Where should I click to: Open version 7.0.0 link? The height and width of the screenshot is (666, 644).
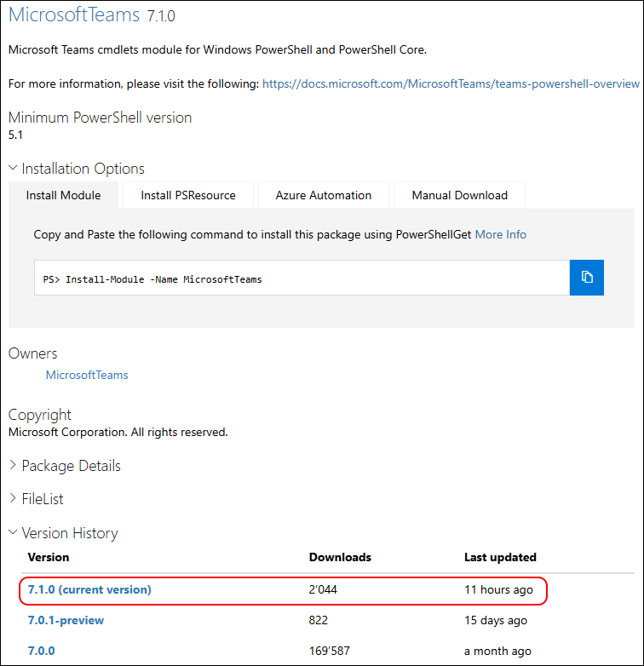41,651
